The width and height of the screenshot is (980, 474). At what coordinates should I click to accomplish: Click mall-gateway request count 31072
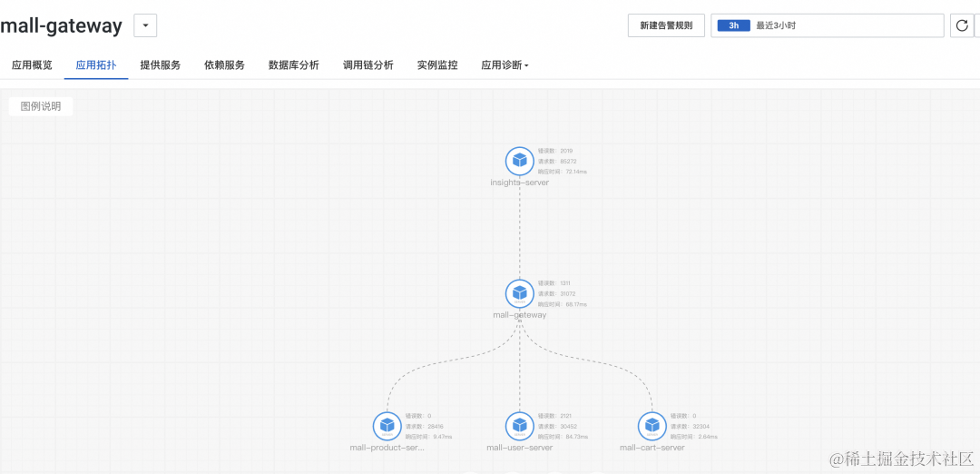pyautogui.click(x=557, y=293)
